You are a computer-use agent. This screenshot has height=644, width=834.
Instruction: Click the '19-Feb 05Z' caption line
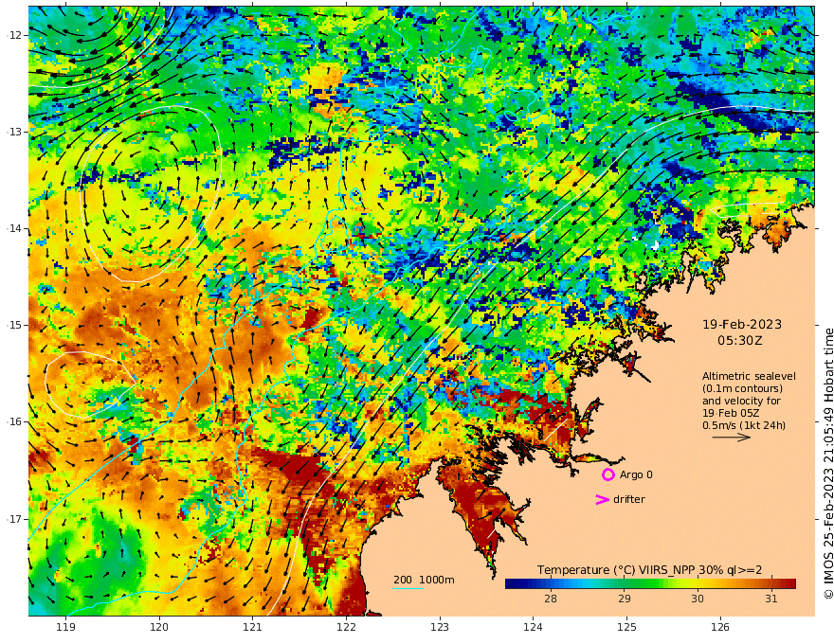pyautogui.click(x=731, y=413)
